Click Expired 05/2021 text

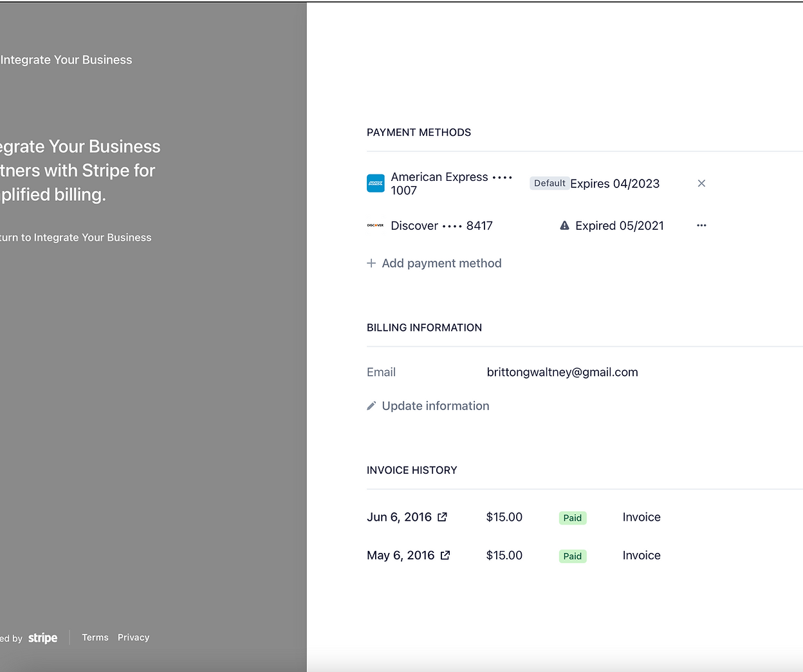click(620, 226)
